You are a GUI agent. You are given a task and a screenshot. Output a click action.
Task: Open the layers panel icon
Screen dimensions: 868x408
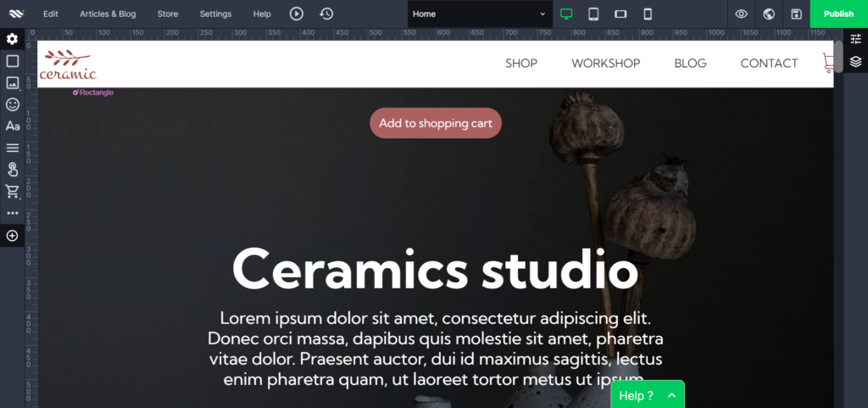856,61
